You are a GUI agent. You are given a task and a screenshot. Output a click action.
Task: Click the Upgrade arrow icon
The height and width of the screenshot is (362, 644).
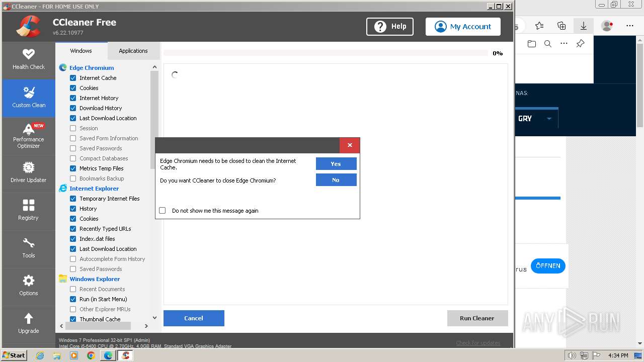(x=29, y=318)
